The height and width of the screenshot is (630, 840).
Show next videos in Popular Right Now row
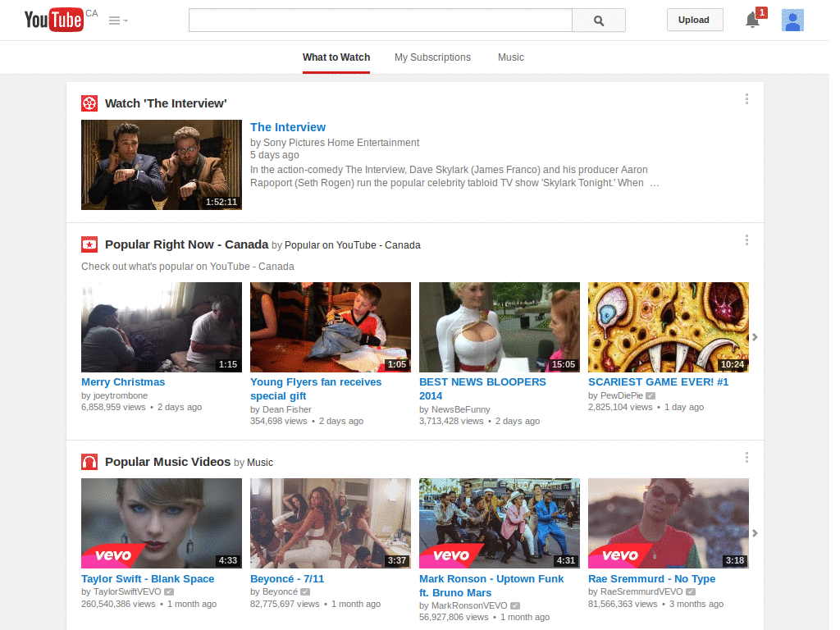755,337
